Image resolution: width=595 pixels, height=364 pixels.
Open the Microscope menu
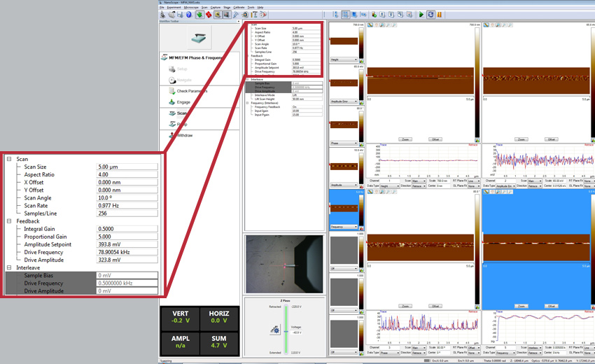(x=191, y=7)
